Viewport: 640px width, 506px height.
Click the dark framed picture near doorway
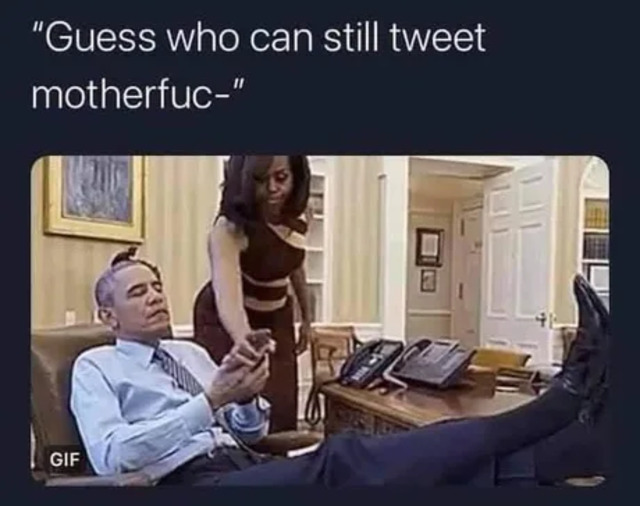pyautogui.click(x=429, y=246)
